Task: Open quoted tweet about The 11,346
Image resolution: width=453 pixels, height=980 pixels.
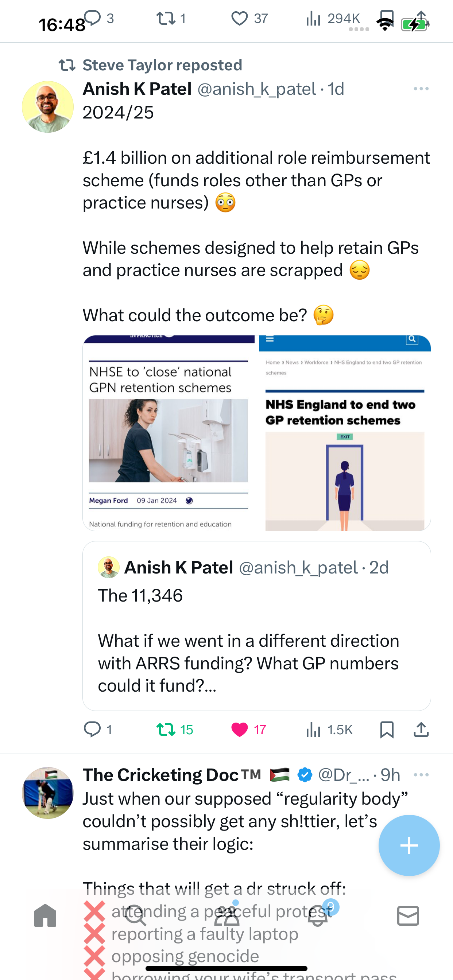Action: coord(256,626)
